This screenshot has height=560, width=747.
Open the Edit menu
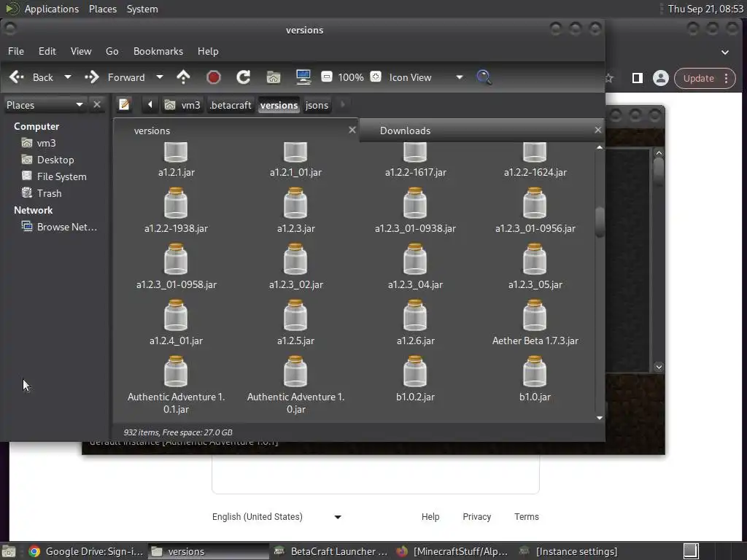(x=47, y=51)
